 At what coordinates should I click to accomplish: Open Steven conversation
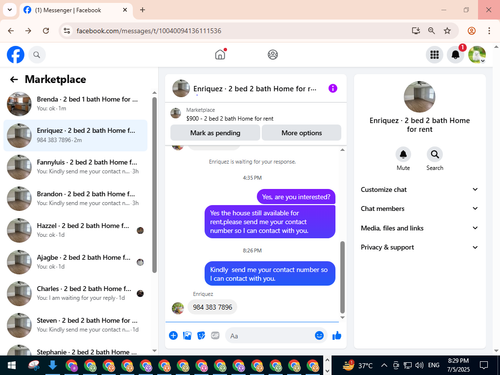75,325
